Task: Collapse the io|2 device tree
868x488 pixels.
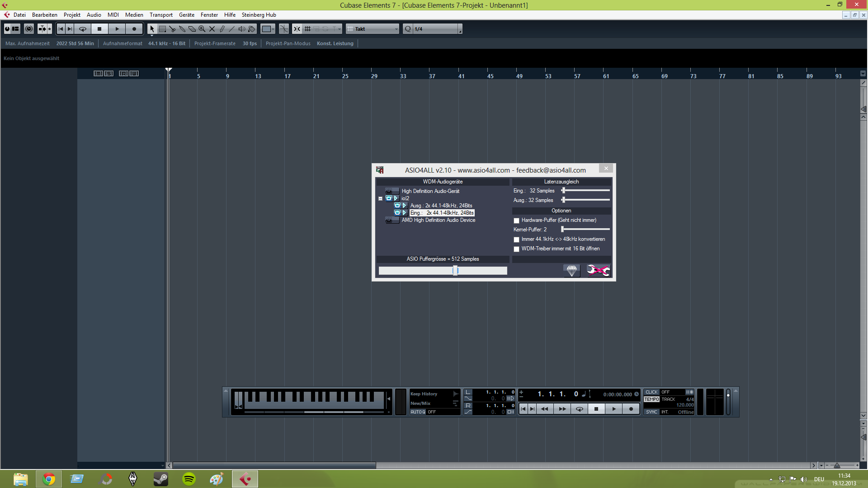Action: tap(380, 198)
